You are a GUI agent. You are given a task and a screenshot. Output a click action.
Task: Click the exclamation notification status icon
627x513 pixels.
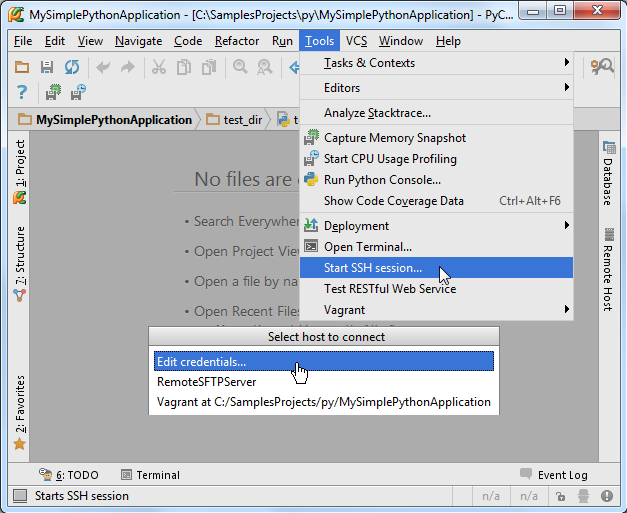click(607, 496)
